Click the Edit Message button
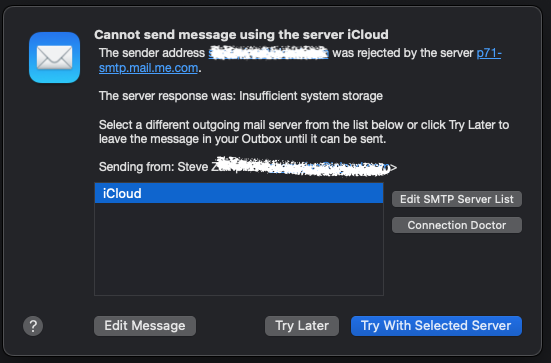 click(x=145, y=326)
